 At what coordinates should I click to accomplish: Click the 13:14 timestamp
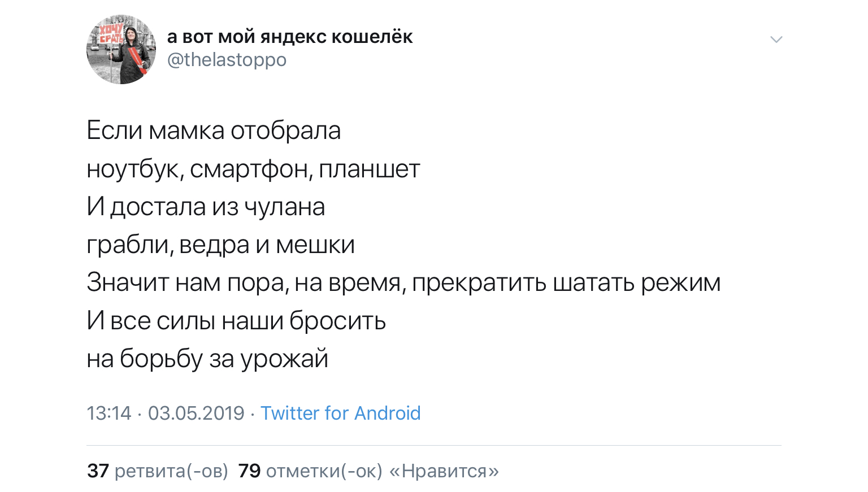(108, 413)
